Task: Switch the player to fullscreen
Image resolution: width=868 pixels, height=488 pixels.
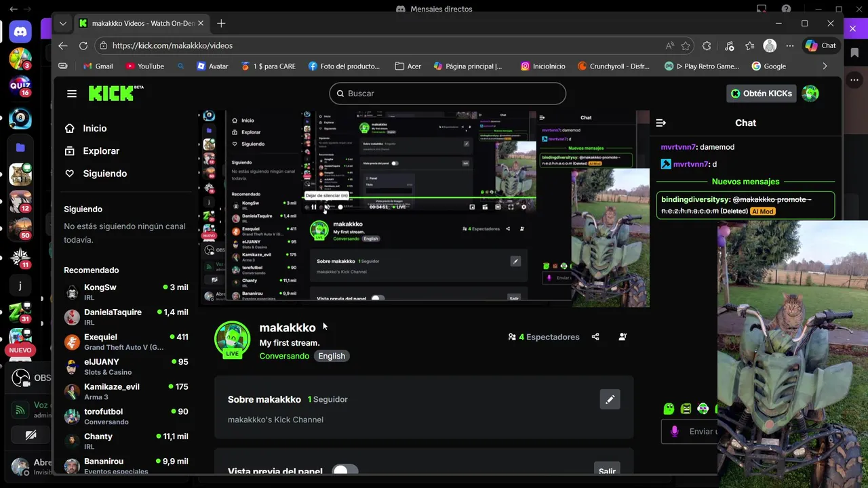Action: pyautogui.click(x=511, y=207)
